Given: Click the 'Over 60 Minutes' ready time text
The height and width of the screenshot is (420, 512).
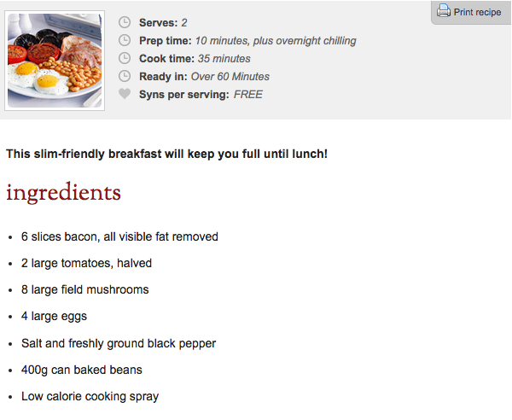Looking at the screenshot, I should coord(230,76).
